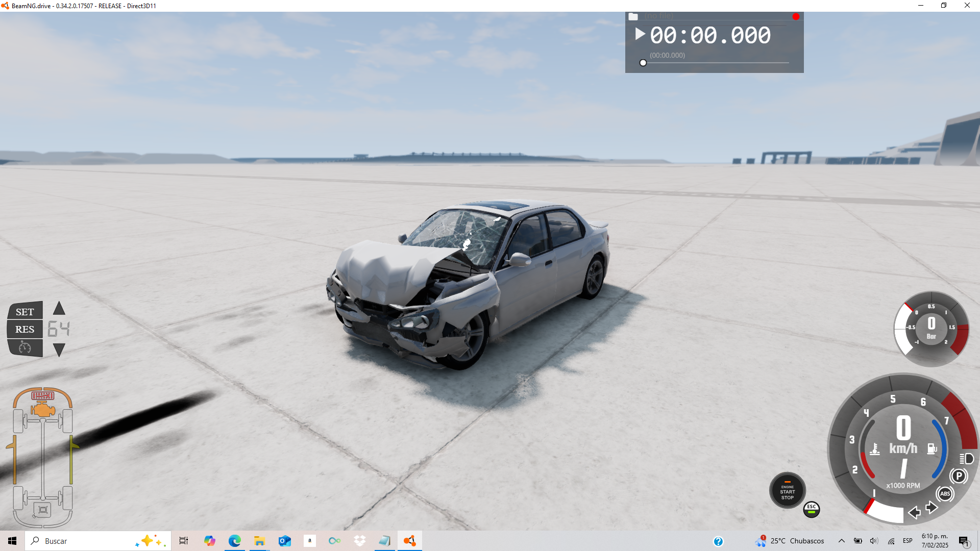Open the notebook app icon in taskbar
Viewport: 980px width, 551px height.
click(385, 541)
